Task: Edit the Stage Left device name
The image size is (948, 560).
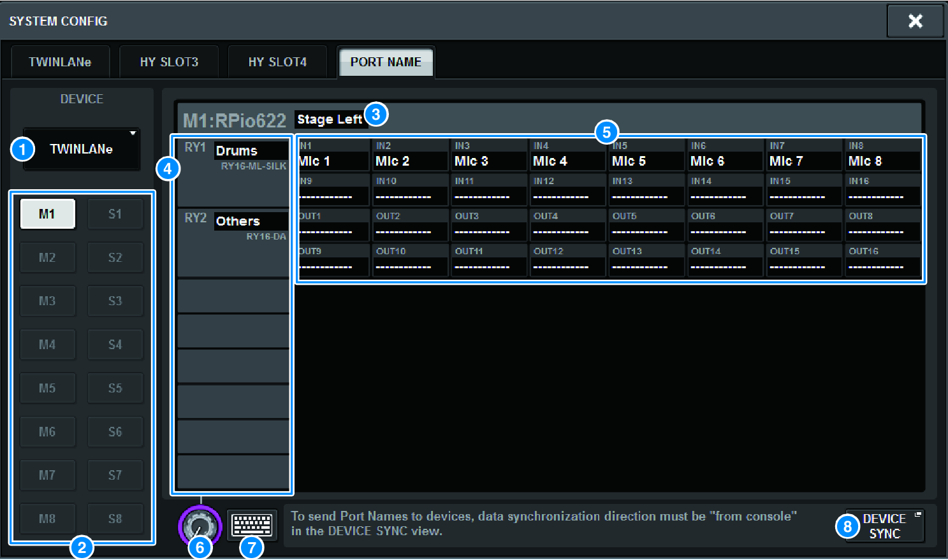Action: tap(330, 119)
